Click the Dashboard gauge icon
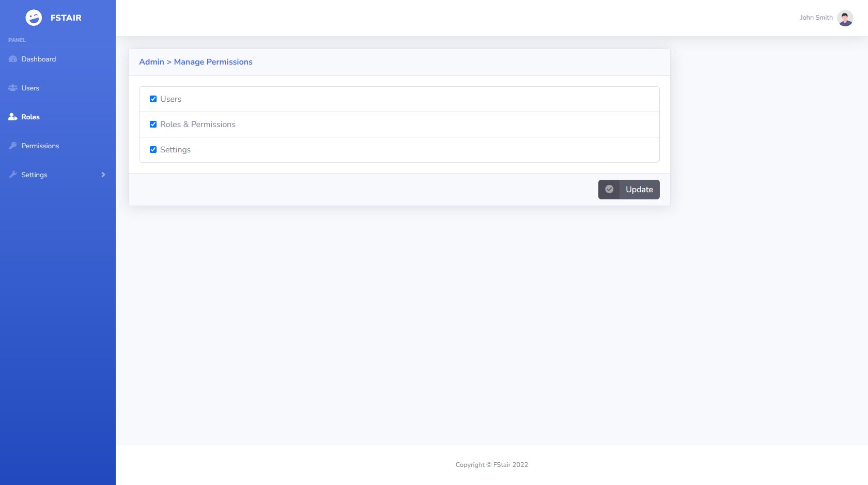 pos(13,59)
